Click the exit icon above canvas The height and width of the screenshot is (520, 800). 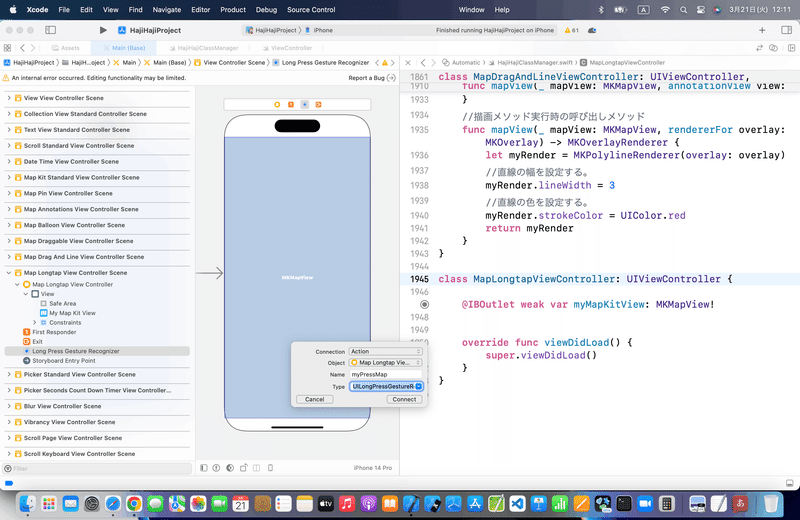tap(318, 104)
